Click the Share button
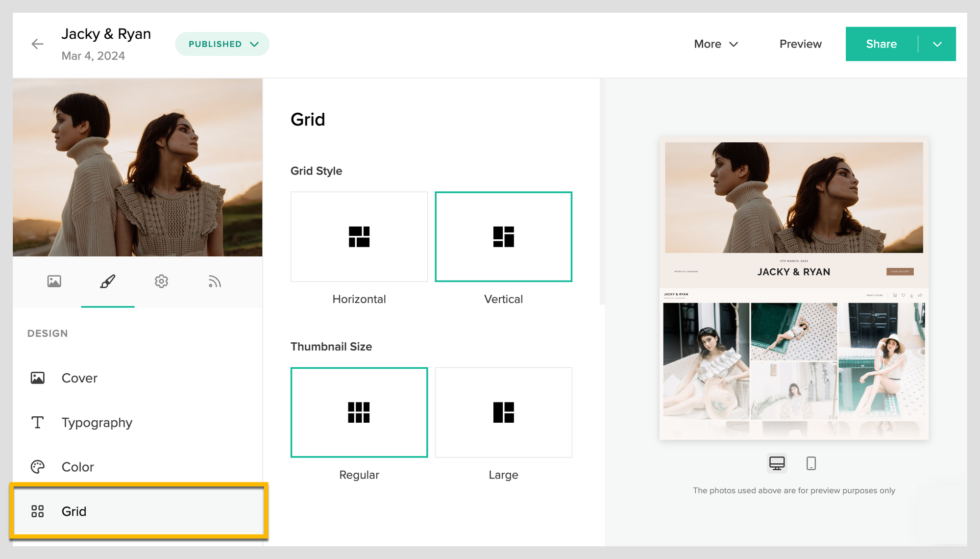The width and height of the screenshot is (980, 559). [882, 44]
